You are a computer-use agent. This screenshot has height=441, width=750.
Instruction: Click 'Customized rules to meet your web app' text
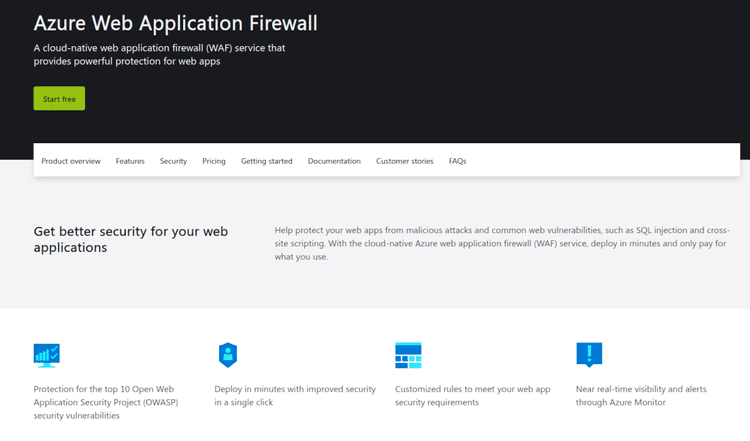473,396
